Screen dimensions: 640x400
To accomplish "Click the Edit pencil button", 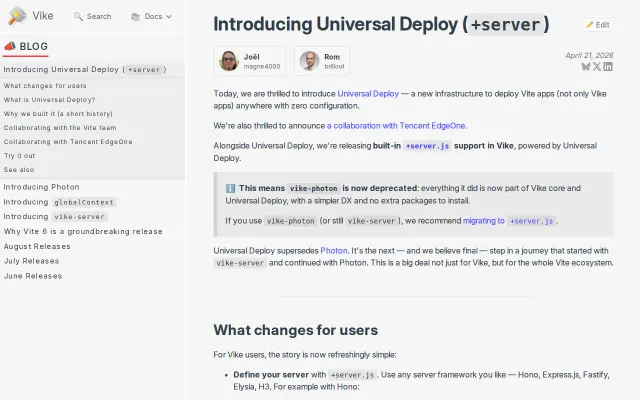I will tap(598, 25).
